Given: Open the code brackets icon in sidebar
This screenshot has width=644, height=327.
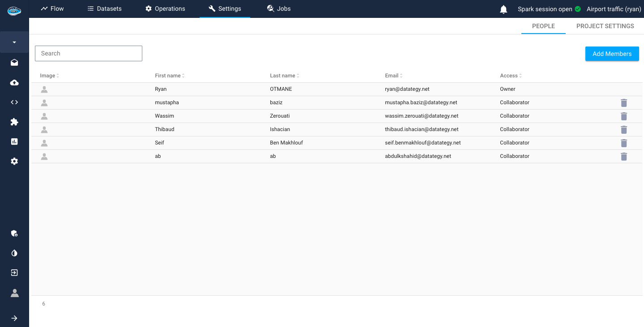Looking at the screenshot, I should pos(14,102).
